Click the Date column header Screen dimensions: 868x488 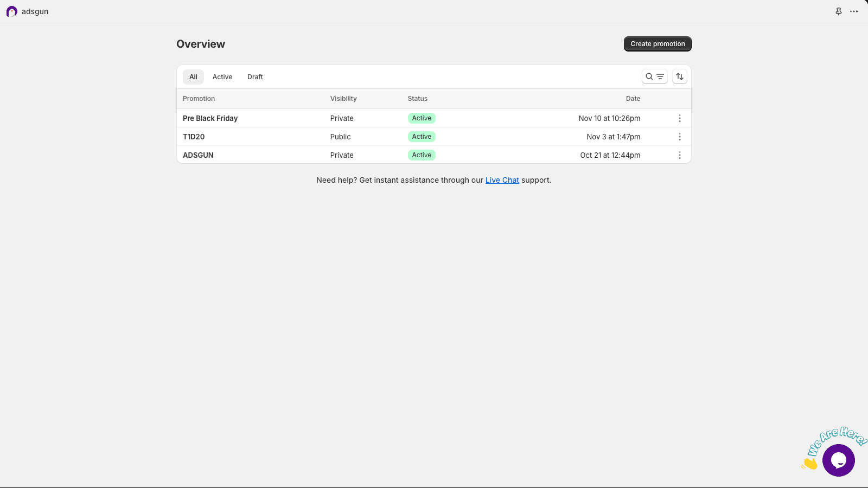point(633,99)
